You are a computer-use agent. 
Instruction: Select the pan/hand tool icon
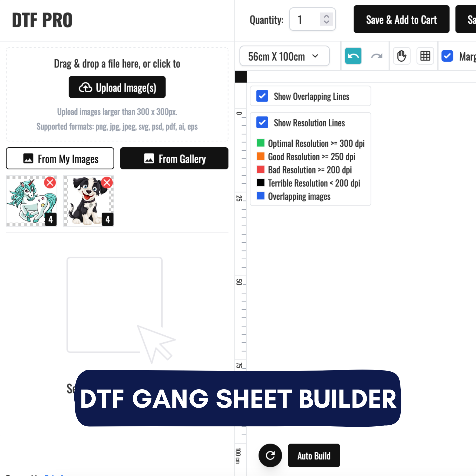click(x=401, y=56)
